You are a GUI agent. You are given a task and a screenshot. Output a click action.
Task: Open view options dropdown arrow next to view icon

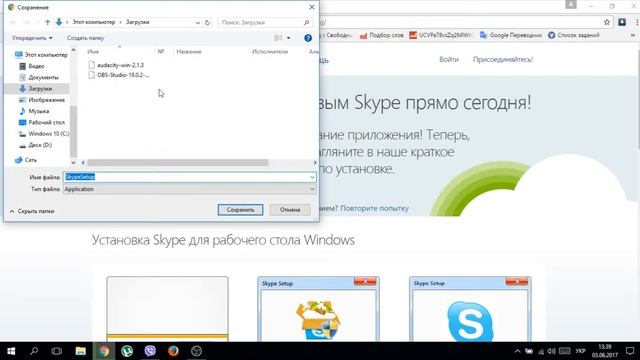tap(289, 38)
